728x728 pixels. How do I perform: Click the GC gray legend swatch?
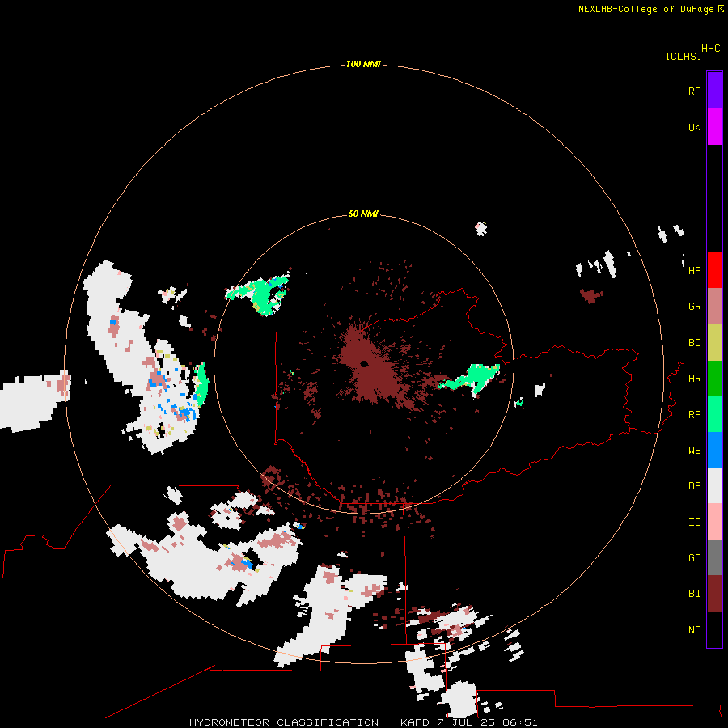[x=714, y=557]
